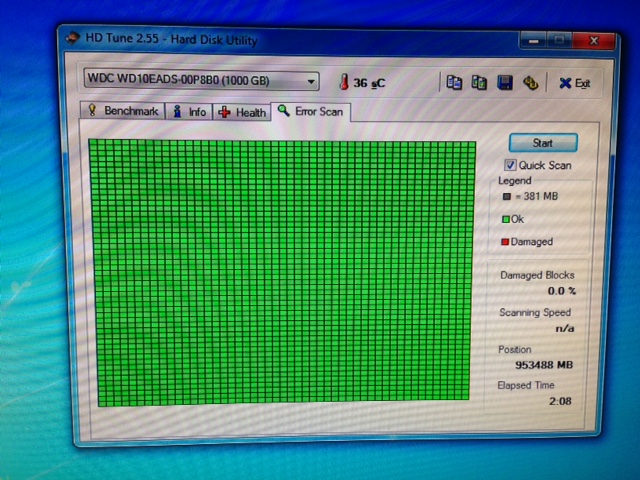640x480 pixels.
Task: Minimize the HD Tune window
Action: [533, 40]
